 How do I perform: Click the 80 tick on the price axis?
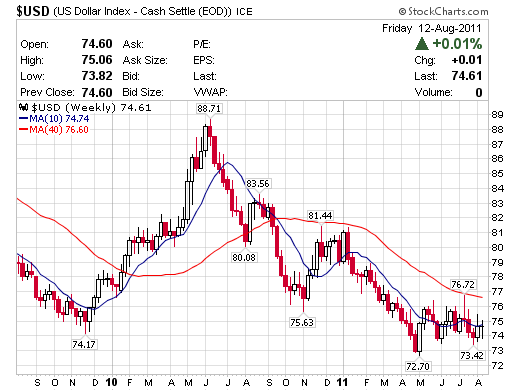pyautogui.click(x=497, y=247)
